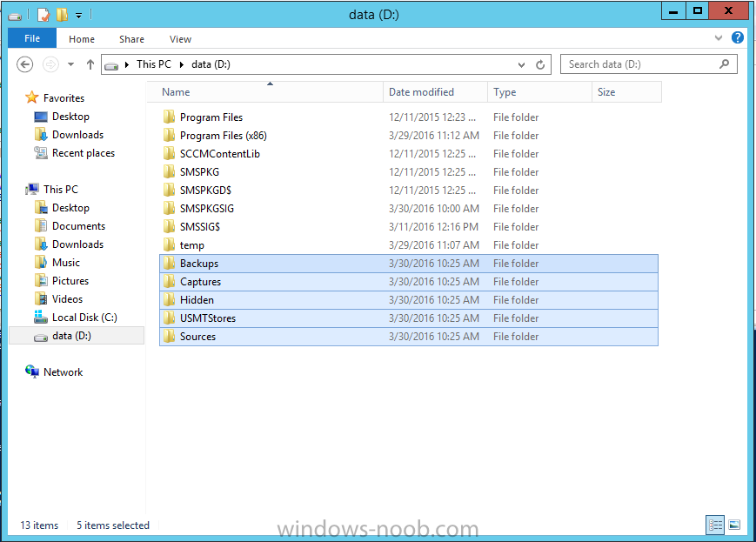The image size is (756, 542).
Task: Select Downloads under Favorites
Action: click(x=77, y=135)
